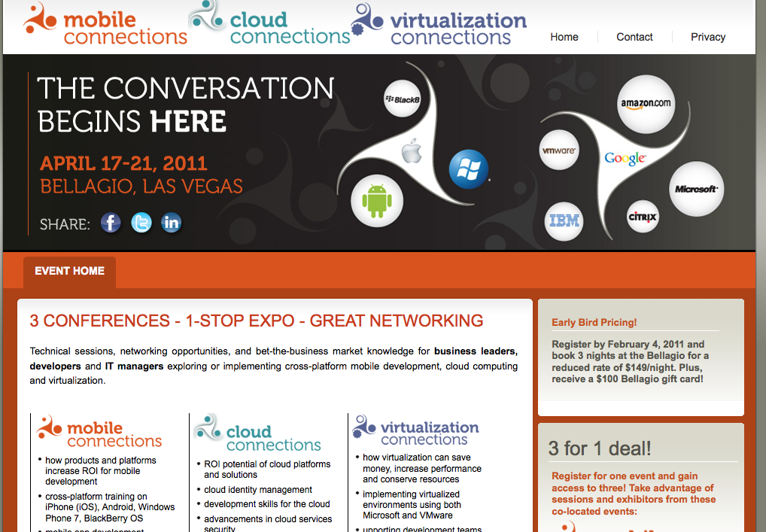This screenshot has height=532, width=766.
Task: Open the Contact page link
Action: [634, 37]
